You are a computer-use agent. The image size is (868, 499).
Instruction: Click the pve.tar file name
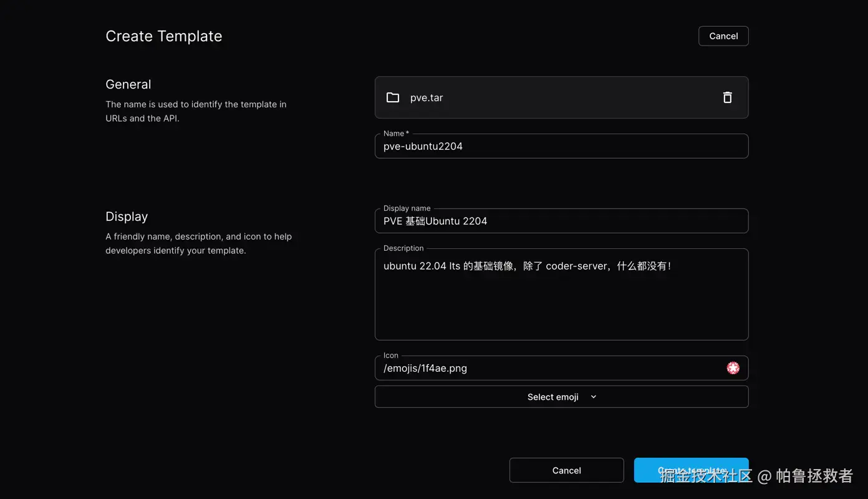pos(427,98)
